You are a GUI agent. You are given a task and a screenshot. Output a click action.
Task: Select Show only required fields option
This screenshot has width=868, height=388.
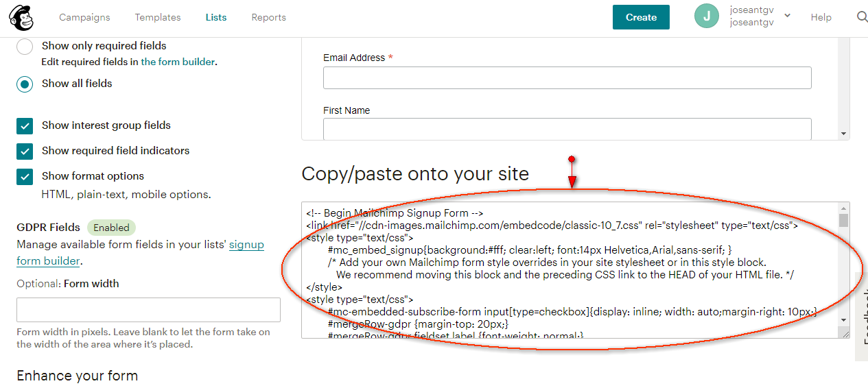[x=25, y=47]
